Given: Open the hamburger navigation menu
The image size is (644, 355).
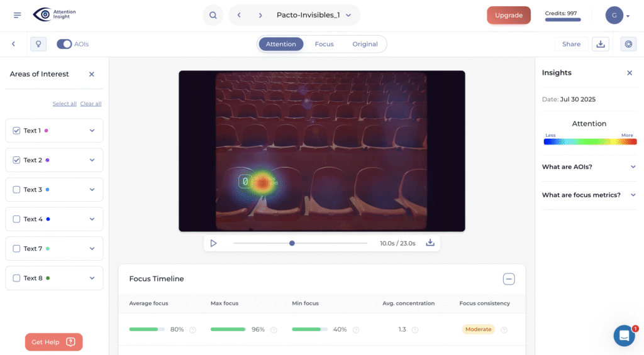Looking at the screenshot, I should coord(17,15).
